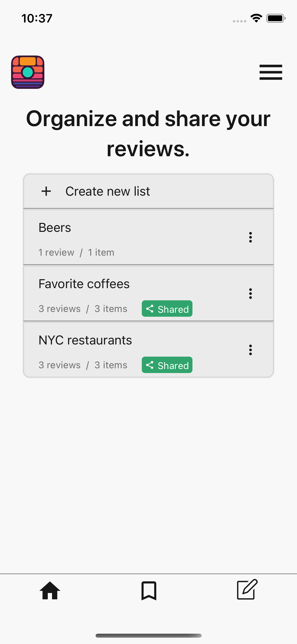Tap the plus icon for new list
The height and width of the screenshot is (644, 297).
click(x=46, y=191)
